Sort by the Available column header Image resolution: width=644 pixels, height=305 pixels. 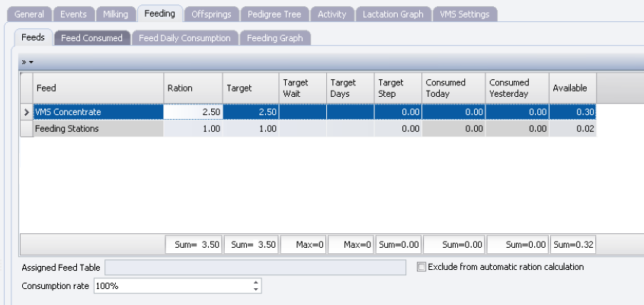[x=572, y=88]
